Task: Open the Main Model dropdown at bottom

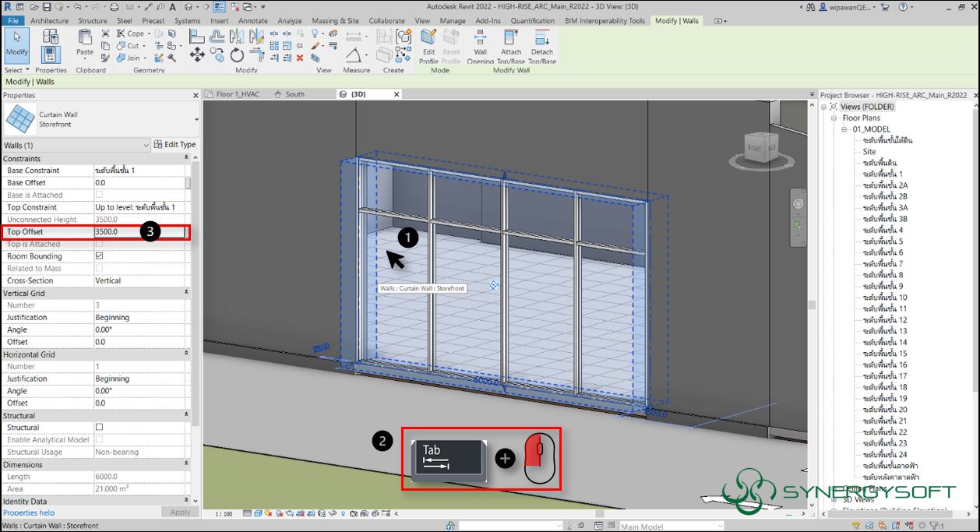Action: [721, 526]
